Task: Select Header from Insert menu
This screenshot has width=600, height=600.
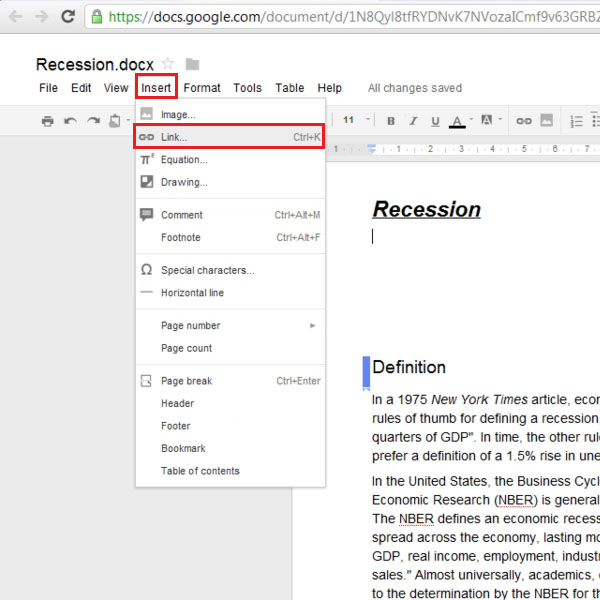Action: [230, 403]
